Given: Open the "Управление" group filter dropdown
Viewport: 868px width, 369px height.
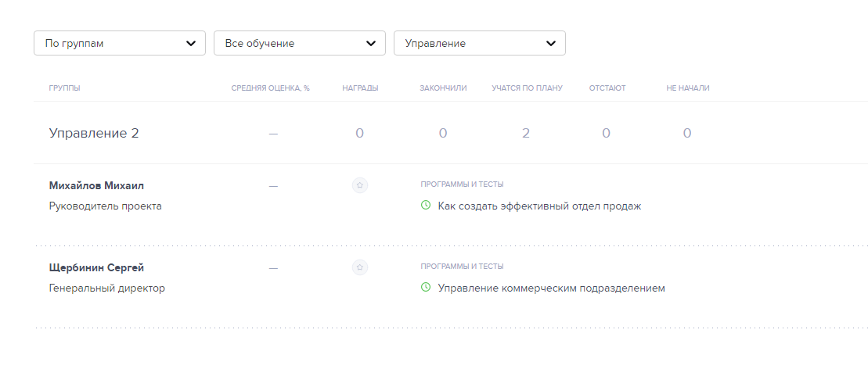Looking at the screenshot, I should click(479, 43).
